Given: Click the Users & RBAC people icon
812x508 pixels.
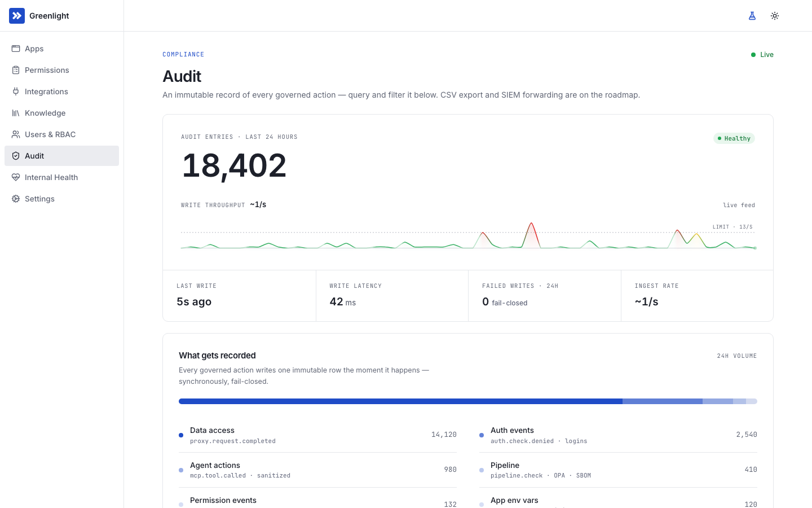Looking at the screenshot, I should 16,134.
